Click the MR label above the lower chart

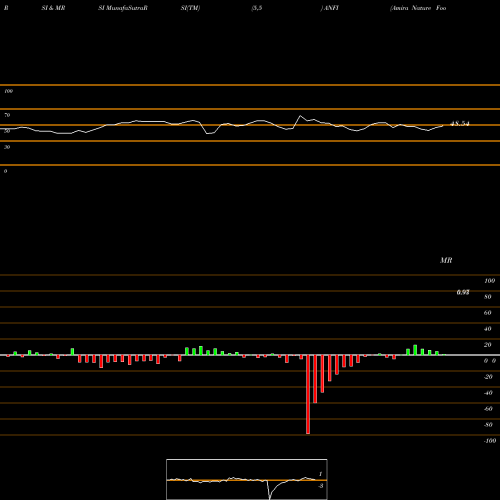click(x=446, y=260)
